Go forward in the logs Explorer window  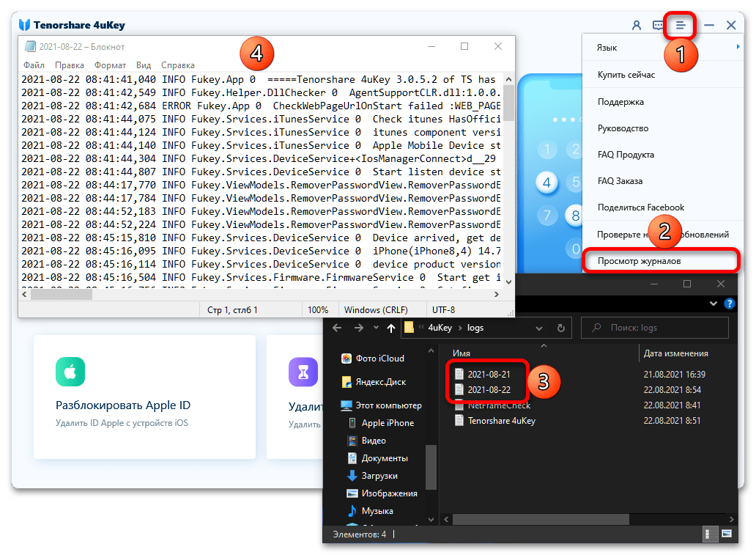coord(359,328)
